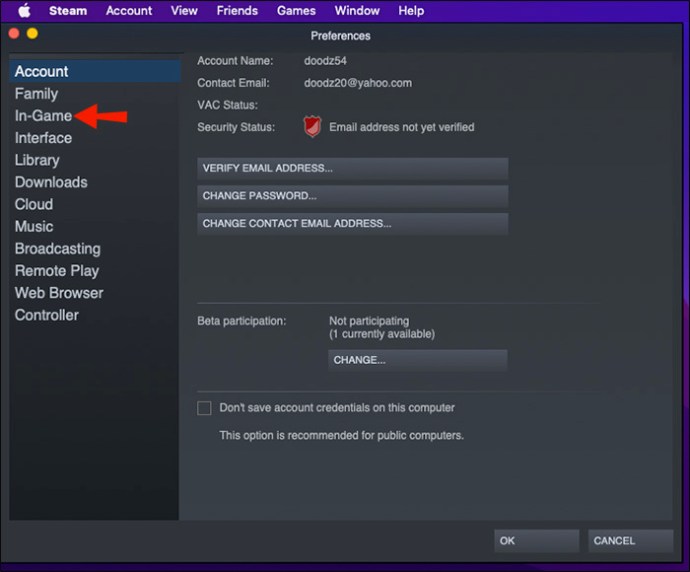Open the Account menu in menu bar
The width and height of the screenshot is (690, 572).
pyautogui.click(x=129, y=10)
